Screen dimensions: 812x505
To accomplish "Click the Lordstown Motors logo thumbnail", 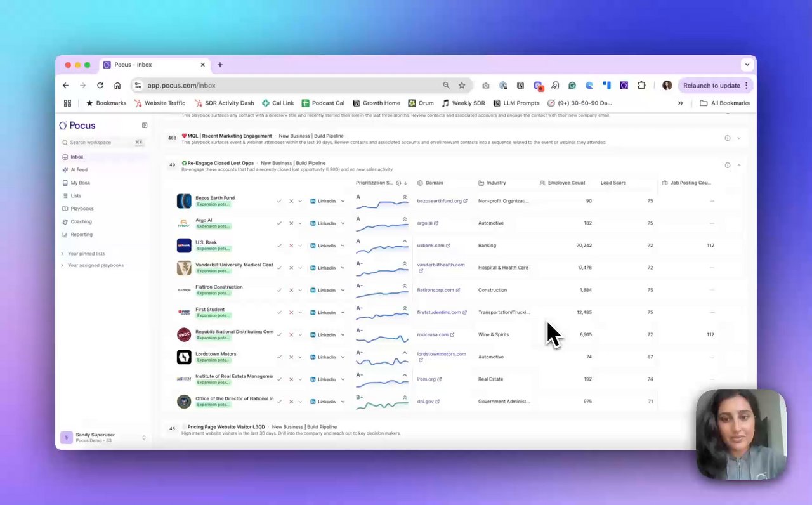I will 184,357.
